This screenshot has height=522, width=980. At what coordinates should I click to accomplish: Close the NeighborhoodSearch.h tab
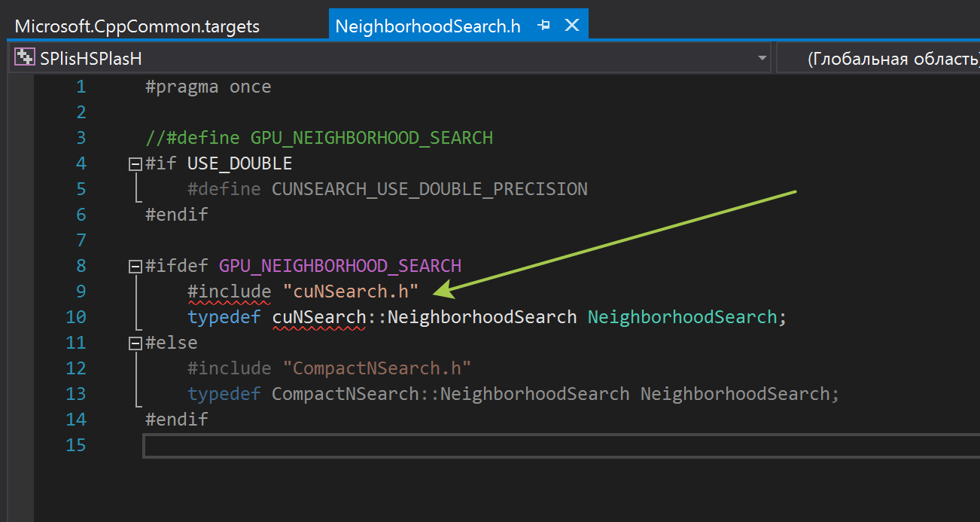pyautogui.click(x=572, y=24)
